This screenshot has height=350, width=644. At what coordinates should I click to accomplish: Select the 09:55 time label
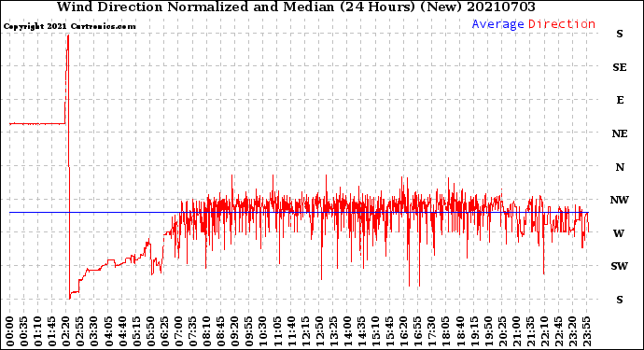(x=249, y=332)
